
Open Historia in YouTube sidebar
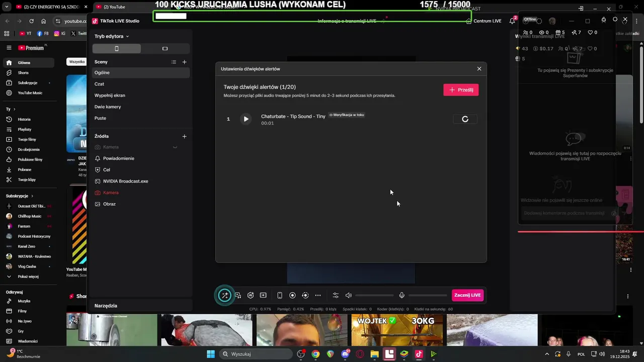28,119
